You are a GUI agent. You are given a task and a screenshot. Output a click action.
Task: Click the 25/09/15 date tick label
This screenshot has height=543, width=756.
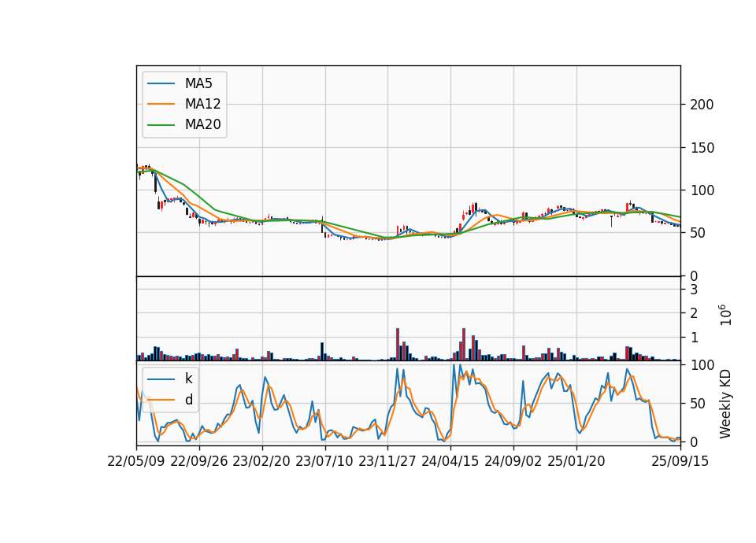(x=680, y=461)
